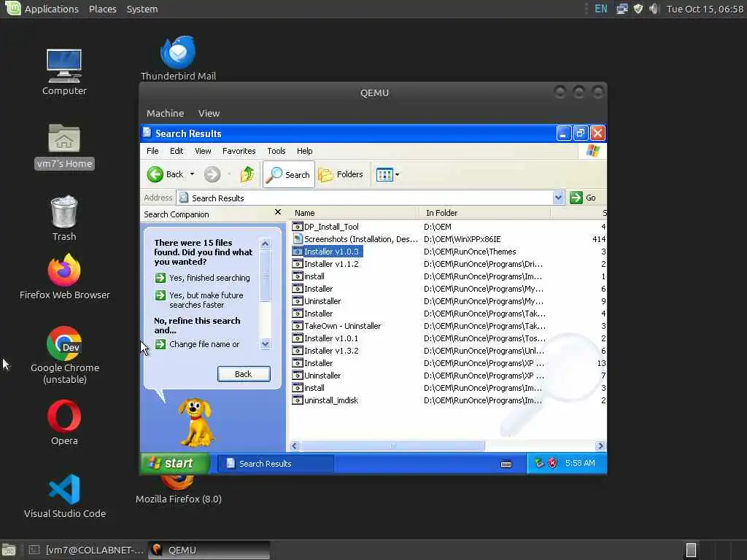
Task: Click the Windows XP start button
Action: [x=175, y=463]
